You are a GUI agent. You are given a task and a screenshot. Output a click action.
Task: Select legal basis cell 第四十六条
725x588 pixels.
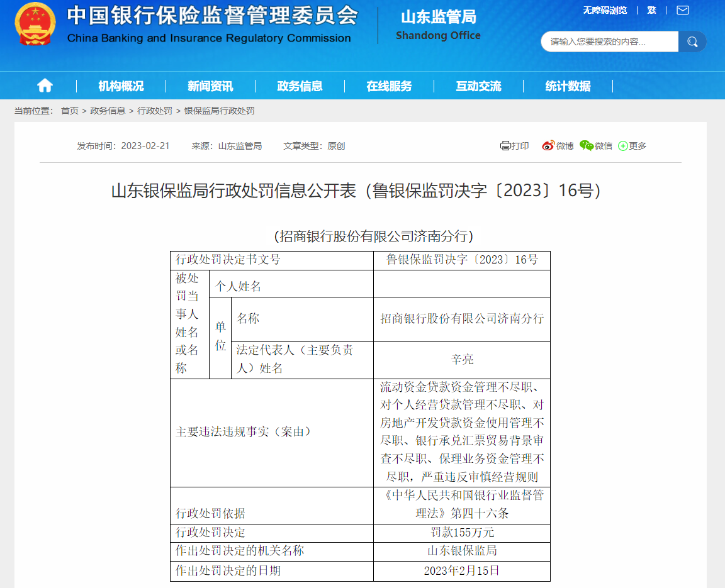tap(462, 506)
